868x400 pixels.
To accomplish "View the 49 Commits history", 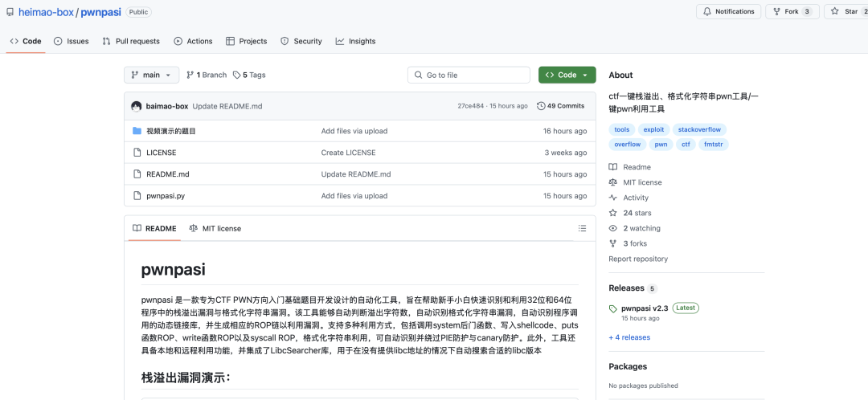I will click(561, 106).
